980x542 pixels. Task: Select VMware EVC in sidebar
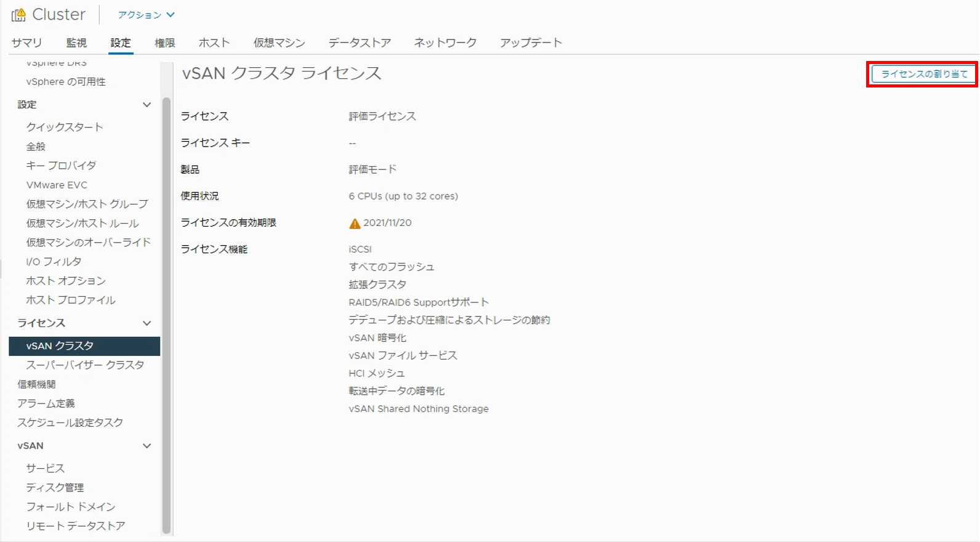tap(57, 185)
